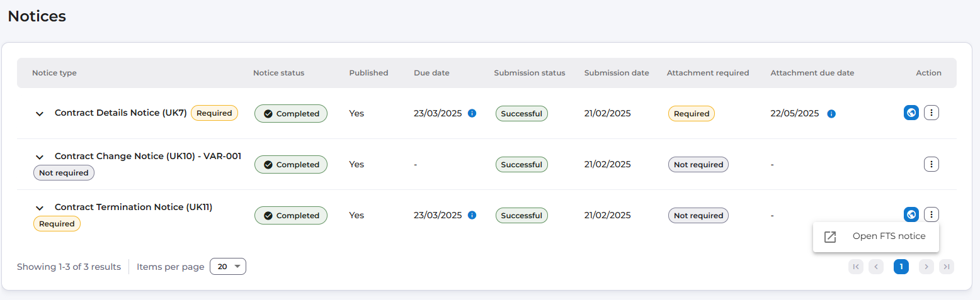Open the Items per page dropdown
Screen dimensions: 980x300
point(227,267)
